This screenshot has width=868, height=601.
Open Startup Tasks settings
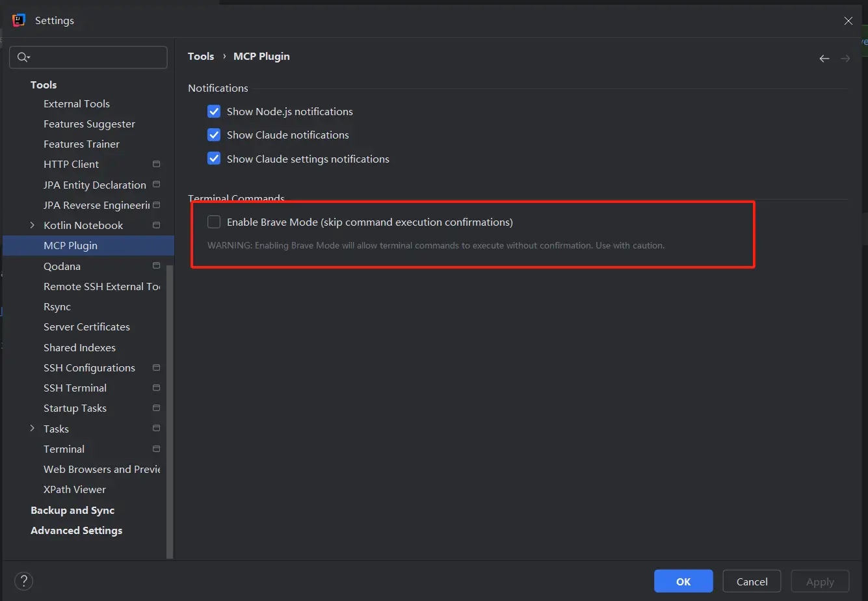75,408
